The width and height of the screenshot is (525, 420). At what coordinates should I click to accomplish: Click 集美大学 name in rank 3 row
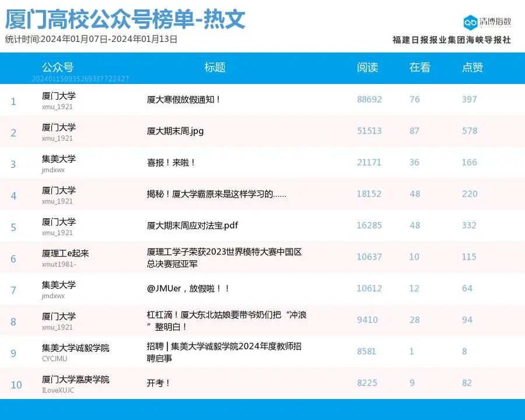pos(59,159)
